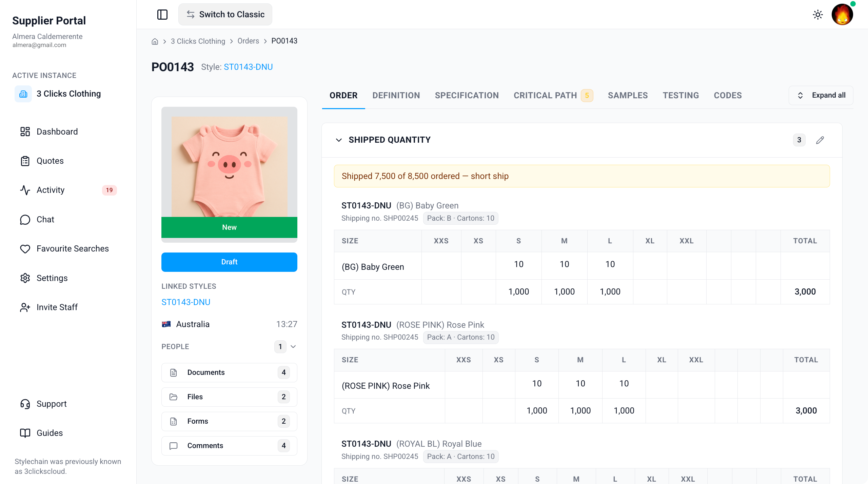The image size is (868, 484).
Task: Click the Baby Green L quantity 1,000
Action: [610, 292]
